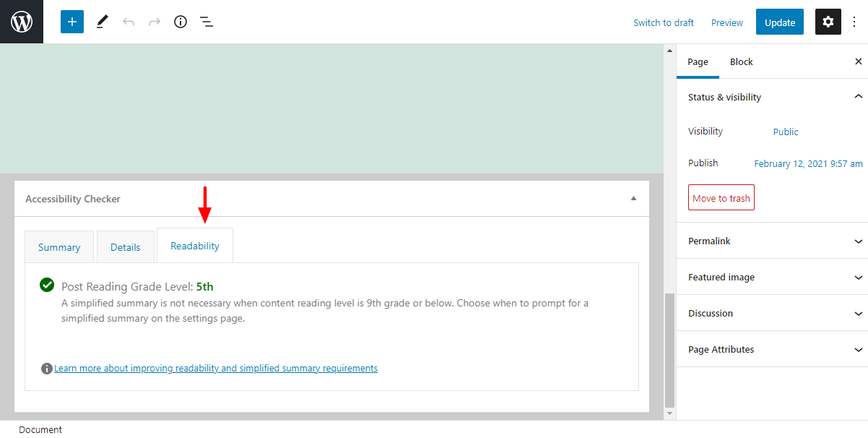
Task: Open the List View icon
Action: pos(207,22)
